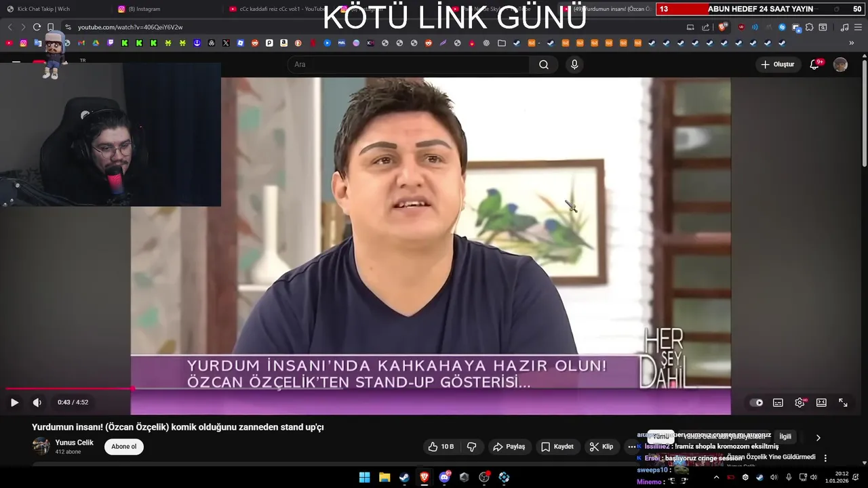868x488 pixels.
Task: Open the browser hamburger main menu
Action: pos(858,27)
